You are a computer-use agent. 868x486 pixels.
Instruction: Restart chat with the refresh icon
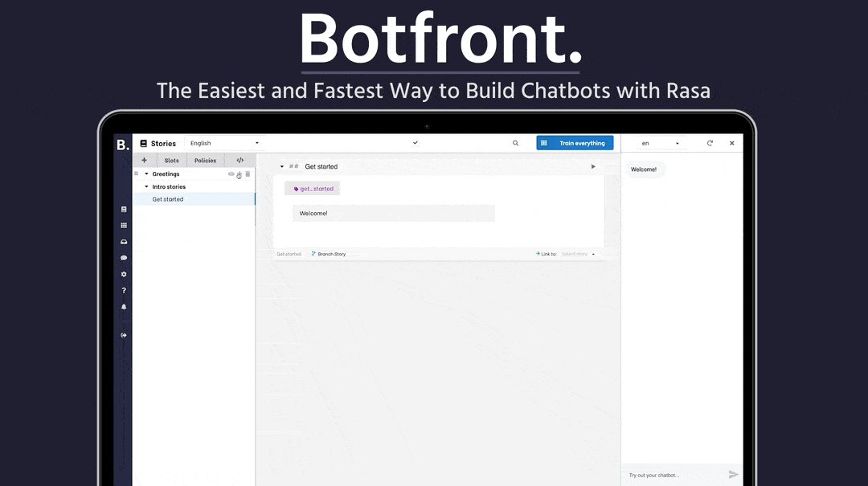[x=710, y=143]
